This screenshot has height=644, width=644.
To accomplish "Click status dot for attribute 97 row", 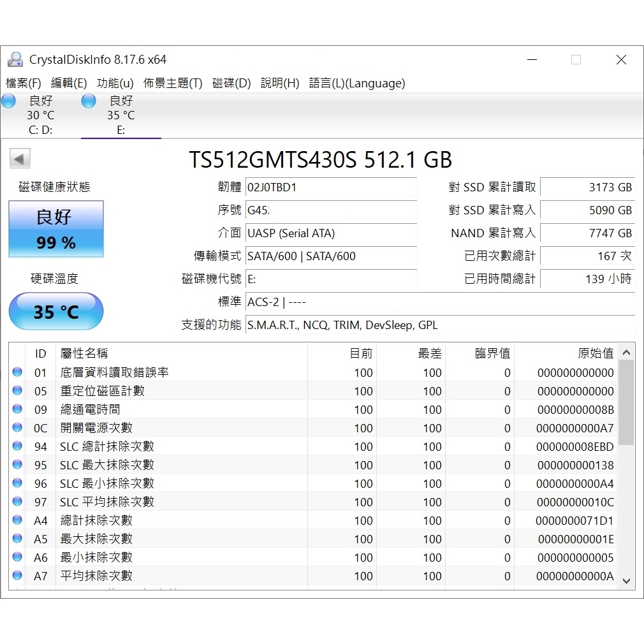I will [x=17, y=501].
